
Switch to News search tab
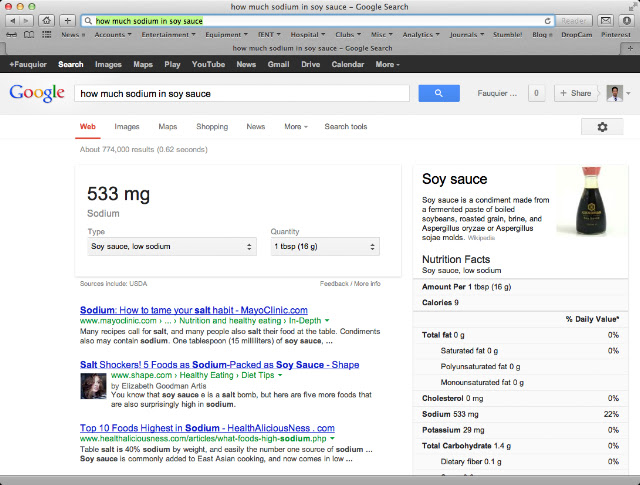256,127
